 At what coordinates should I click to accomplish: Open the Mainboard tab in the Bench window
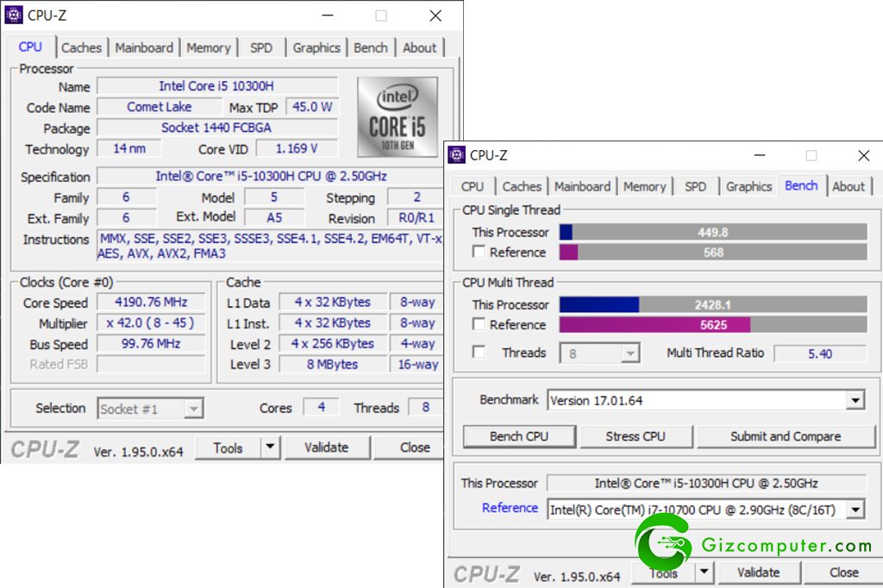point(582,186)
